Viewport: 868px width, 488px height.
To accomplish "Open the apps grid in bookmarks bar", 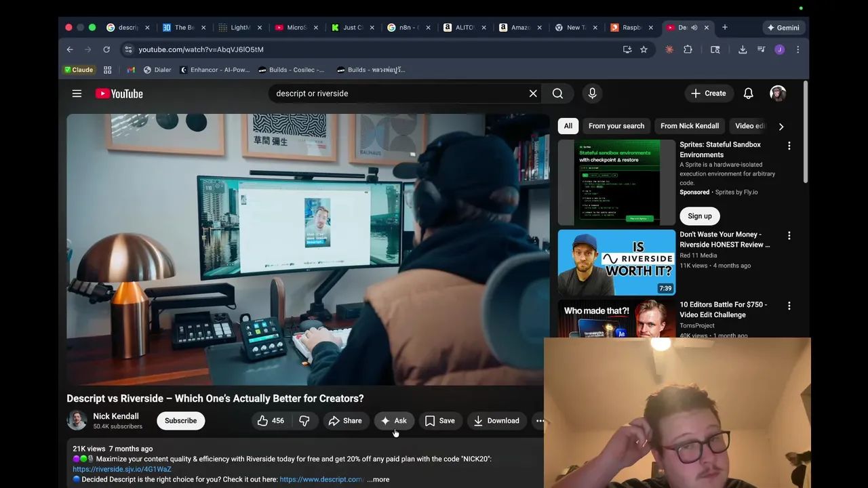I will [107, 70].
